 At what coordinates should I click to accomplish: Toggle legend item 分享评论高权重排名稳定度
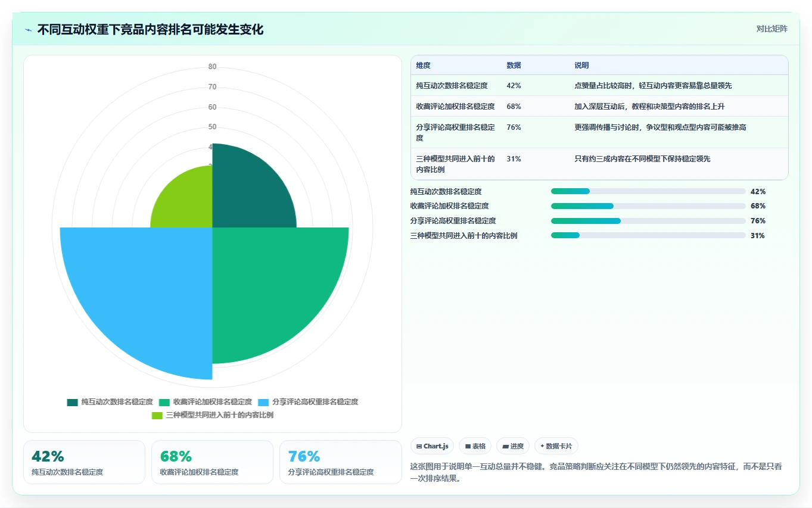tap(308, 402)
